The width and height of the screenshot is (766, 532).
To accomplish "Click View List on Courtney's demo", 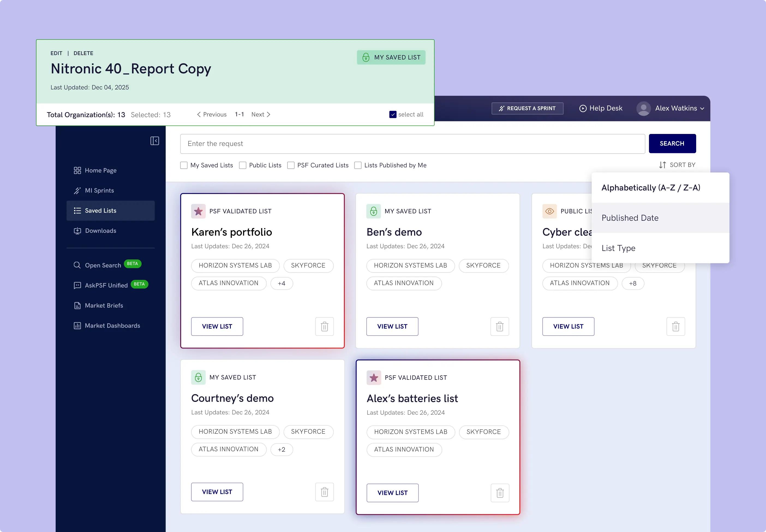I will click(x=217, y=492).
